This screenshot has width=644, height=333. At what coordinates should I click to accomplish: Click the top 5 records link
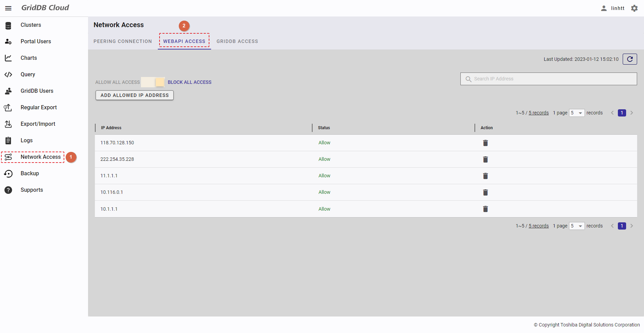point(538,113)
